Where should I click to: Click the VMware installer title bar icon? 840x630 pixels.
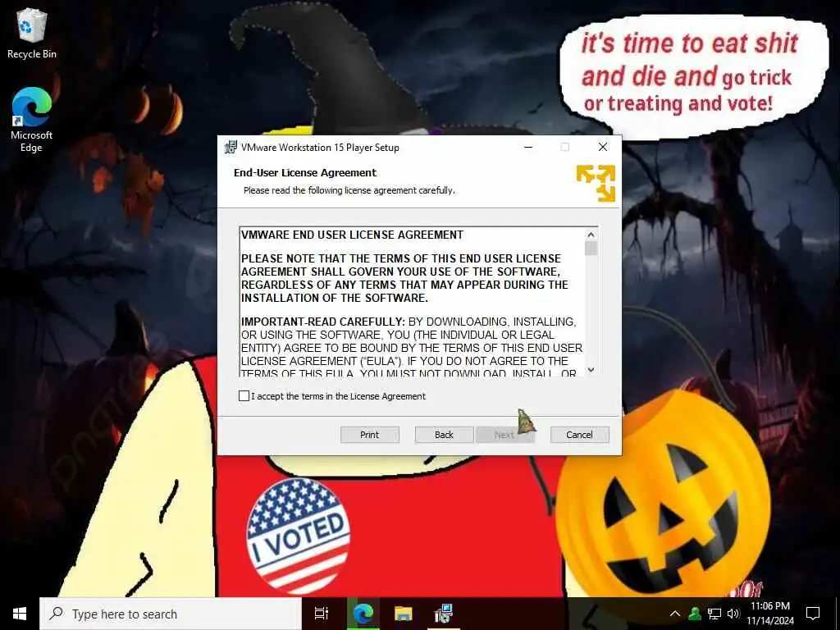pos(231,148)
